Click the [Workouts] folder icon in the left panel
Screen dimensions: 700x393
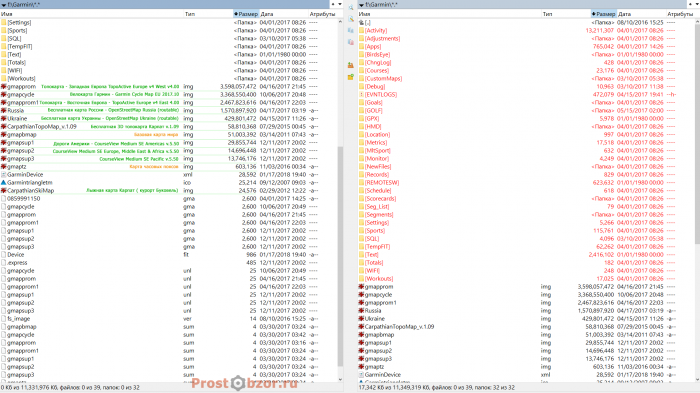click(x=4, y=79)
